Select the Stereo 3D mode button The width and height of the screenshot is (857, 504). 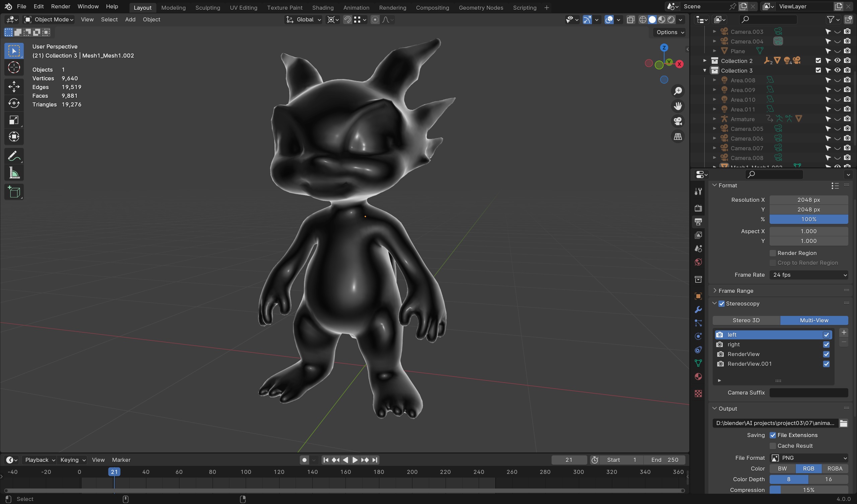746,320
